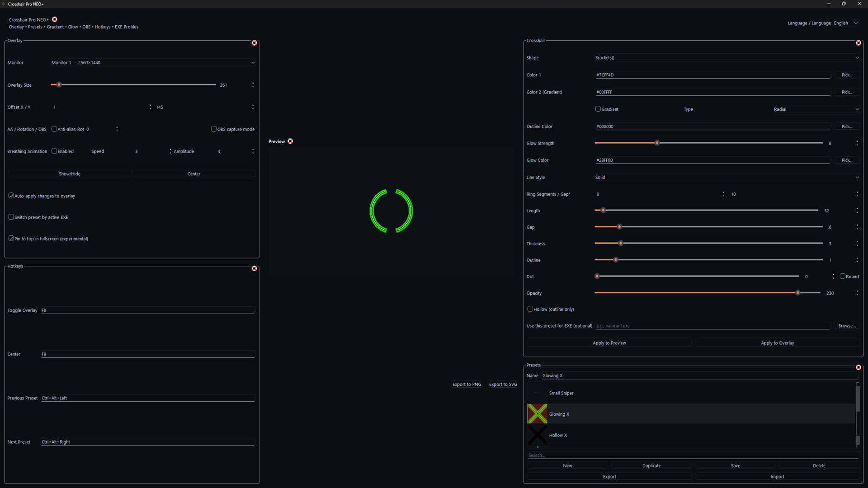Image resolution: width=868 pixels, height=488 pixels.
Task: Open the Crosshair panel help icon
Action: click(x=858, y=43)
